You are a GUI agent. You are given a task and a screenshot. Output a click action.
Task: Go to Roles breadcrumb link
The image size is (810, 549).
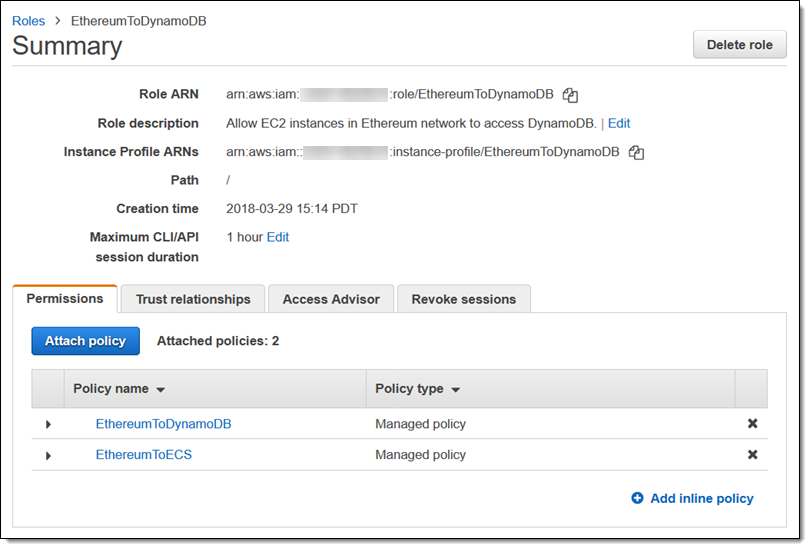tap(28, 20)
